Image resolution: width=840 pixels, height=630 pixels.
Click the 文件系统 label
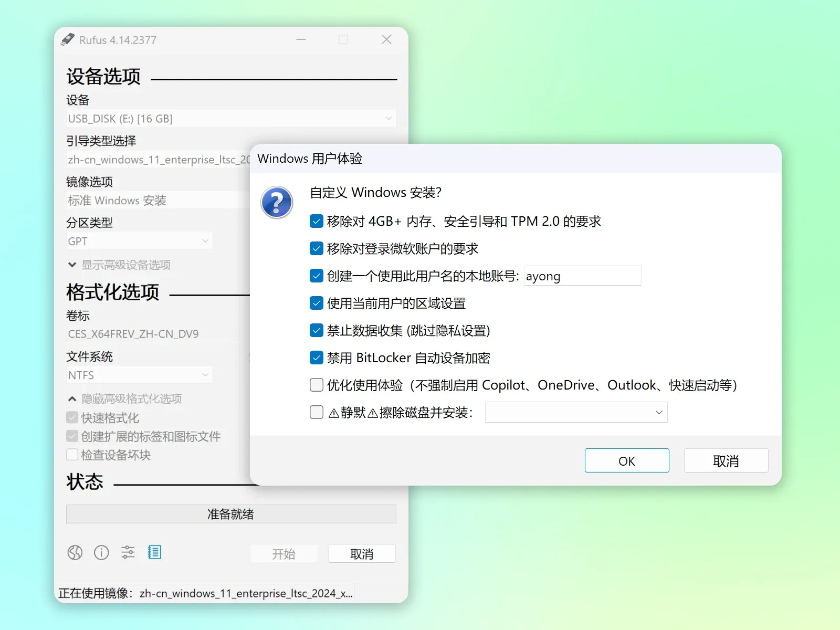pyautogui.click(x=90, y=357)
